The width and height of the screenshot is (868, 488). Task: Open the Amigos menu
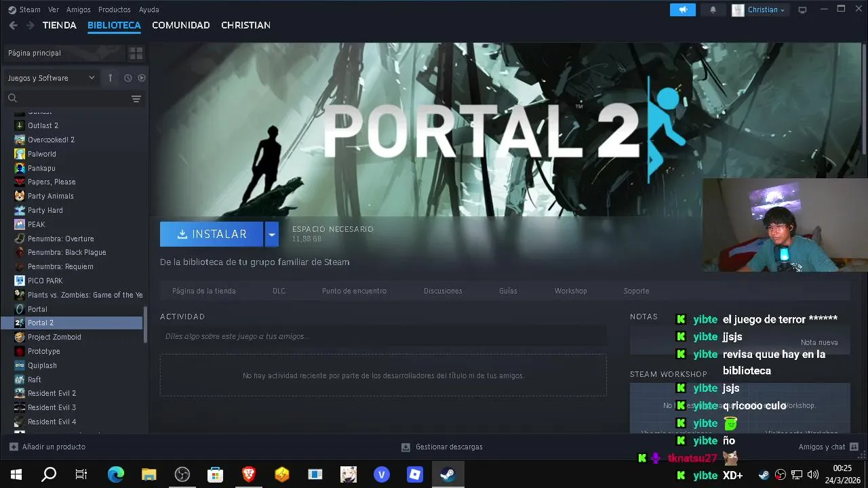tap(79, 9)
